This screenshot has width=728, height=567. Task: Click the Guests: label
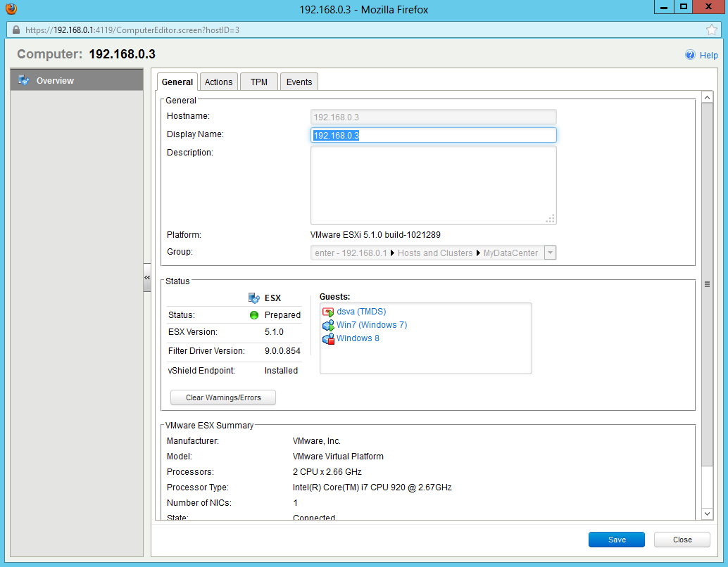tap(334, 296)
